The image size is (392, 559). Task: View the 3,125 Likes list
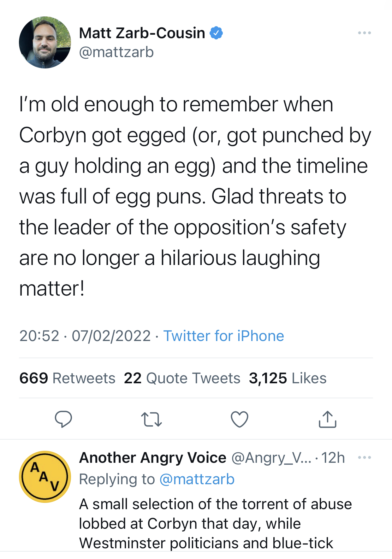point(288,378)
